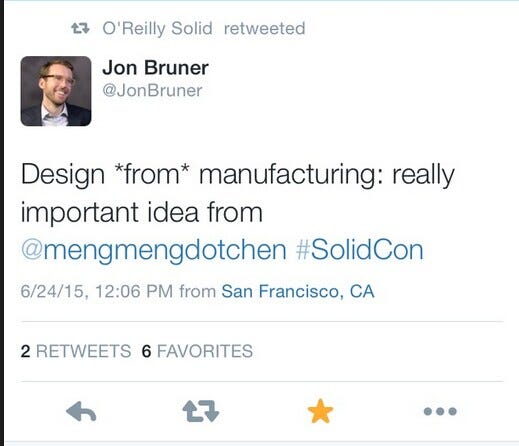Screen dimensions: 519x446
Task: Open the @JonBruner handle
Action: 152,90
